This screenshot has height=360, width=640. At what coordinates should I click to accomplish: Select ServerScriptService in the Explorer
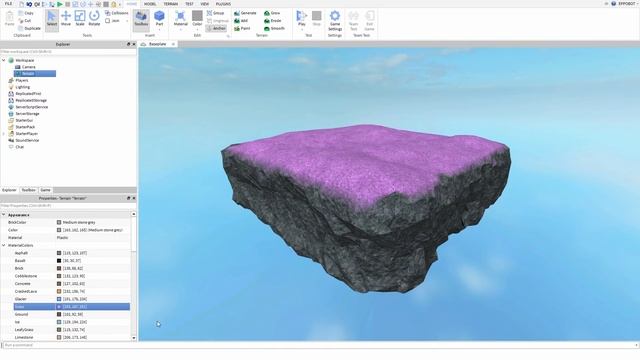coord(28,107)
